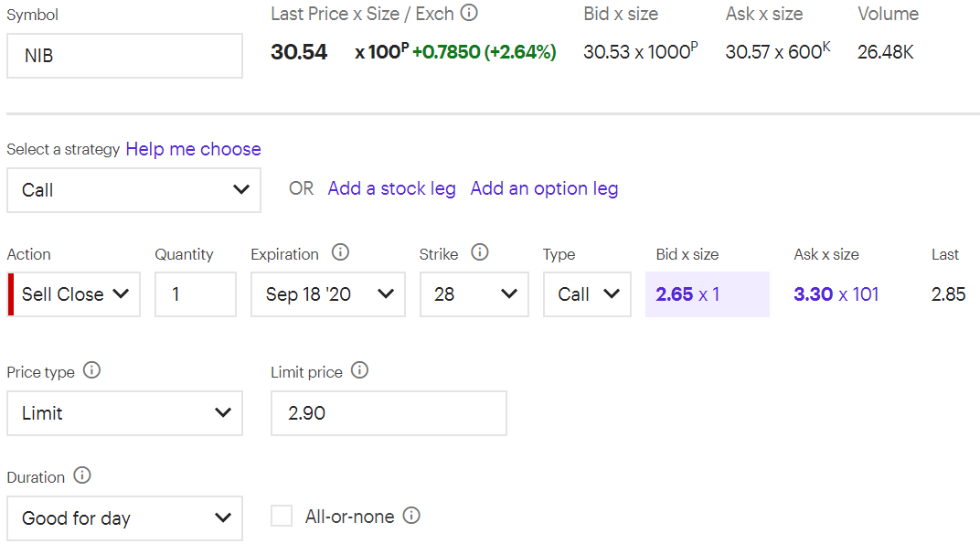Viewport: 980px width, 544px height.
Task: Open the Sell Close action dropdown
Action: [x=74, y=293]
